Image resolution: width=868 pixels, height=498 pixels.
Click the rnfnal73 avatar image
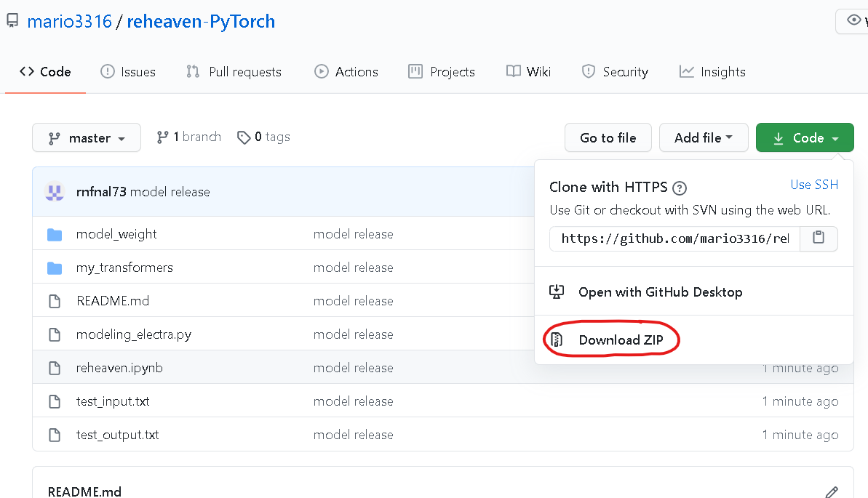[x=55, y=191]
